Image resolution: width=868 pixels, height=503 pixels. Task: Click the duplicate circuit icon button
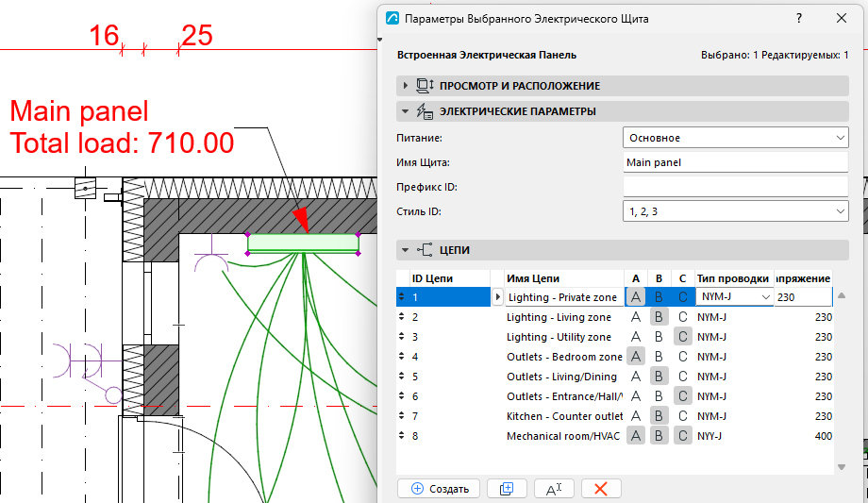pos(507,489)
